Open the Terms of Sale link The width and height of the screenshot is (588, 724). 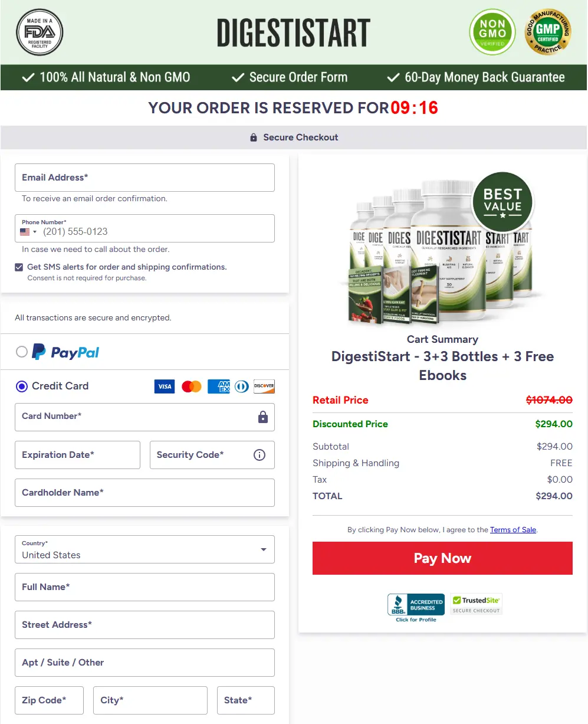click(x=513, y=530)
